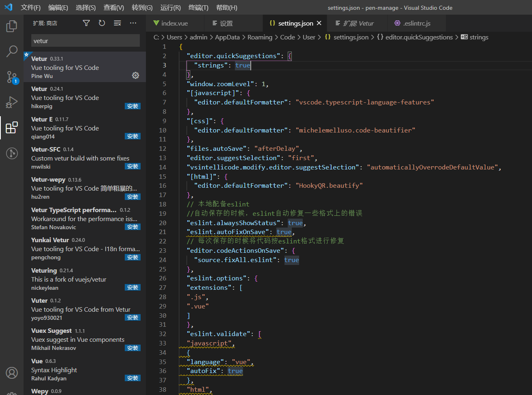Click editor.quickSuggestions breadcrumb item
Screen dimensions: 532x395
419,37
